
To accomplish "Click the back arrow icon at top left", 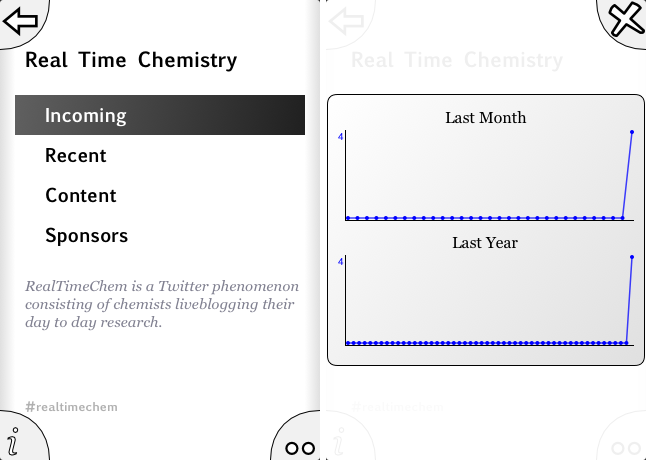I will (20, 20).
